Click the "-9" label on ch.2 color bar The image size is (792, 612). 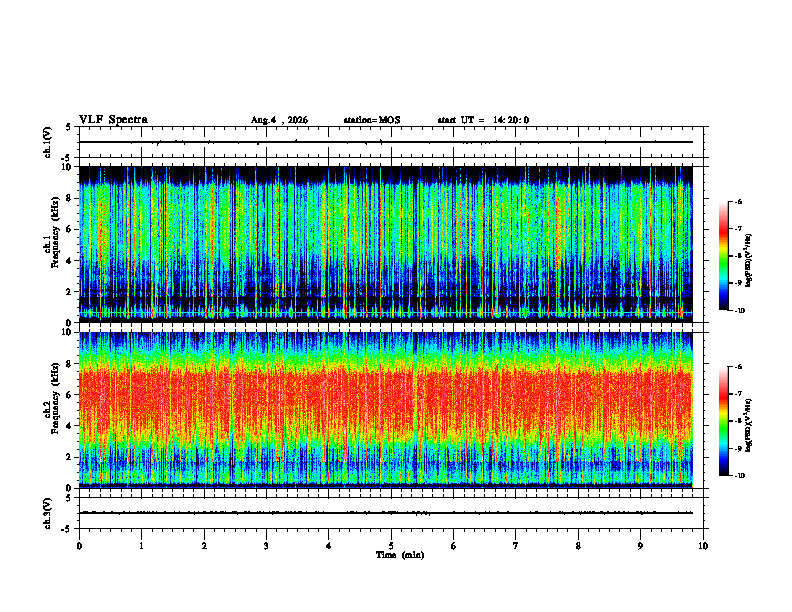[739, 448]
